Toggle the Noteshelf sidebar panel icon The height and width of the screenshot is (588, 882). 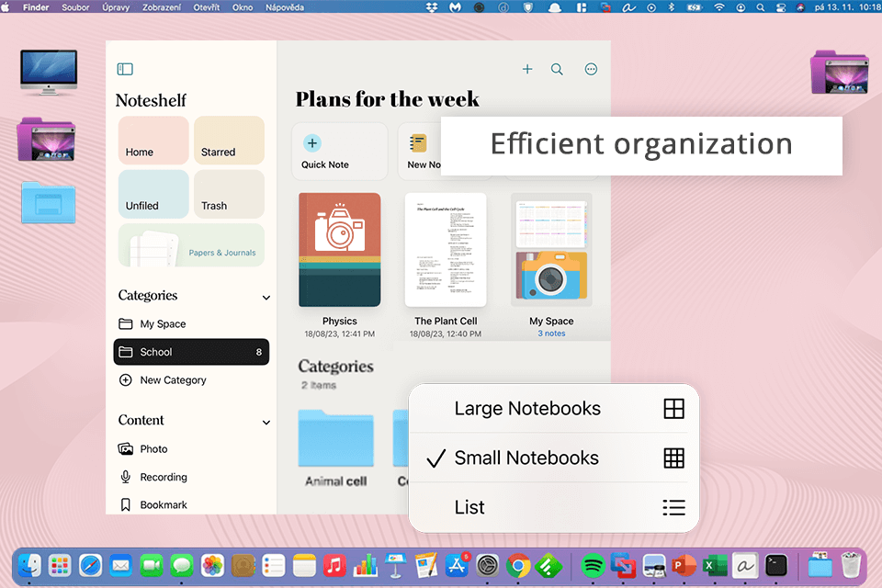point(125,69)
